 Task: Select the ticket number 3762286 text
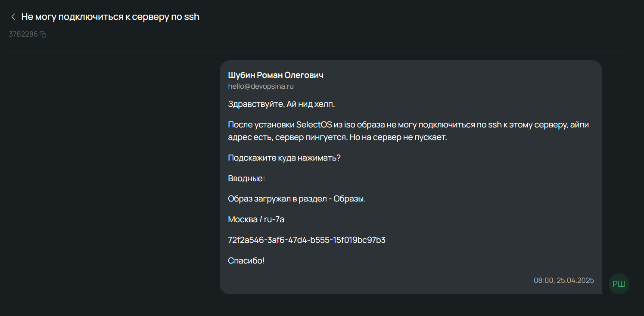point(23,34)
